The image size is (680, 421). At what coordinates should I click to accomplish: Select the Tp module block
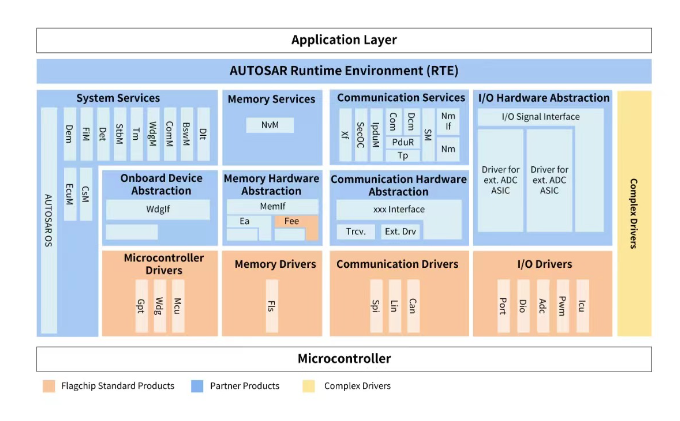coord(403,155)
